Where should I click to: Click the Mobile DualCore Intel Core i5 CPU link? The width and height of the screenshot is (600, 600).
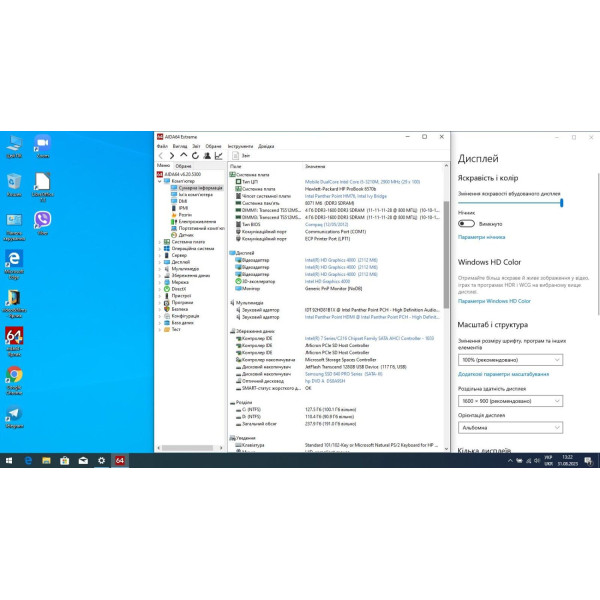pyautogui.click(x=362, y=182)
